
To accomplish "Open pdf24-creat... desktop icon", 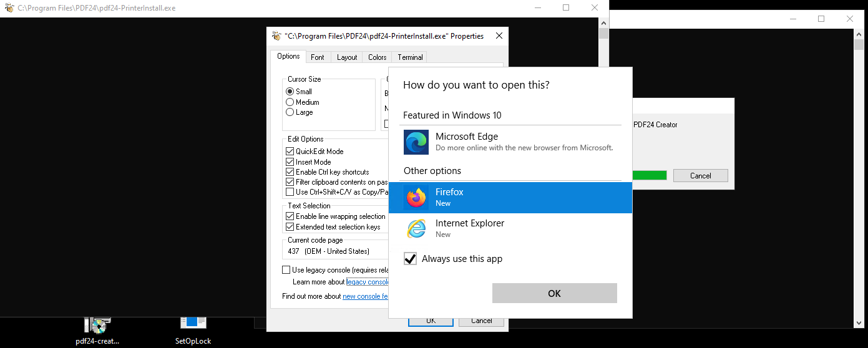I will click(x=97, y=331).
